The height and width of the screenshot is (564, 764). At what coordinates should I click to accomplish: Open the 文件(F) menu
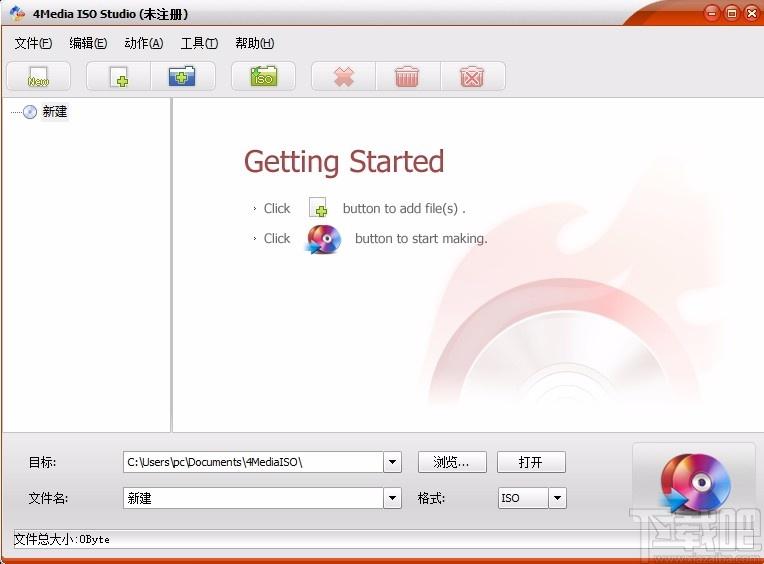click(33, 43)
